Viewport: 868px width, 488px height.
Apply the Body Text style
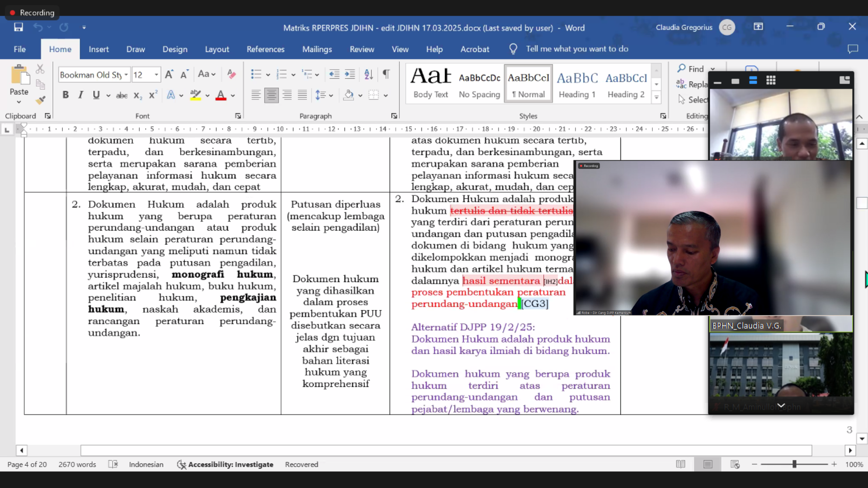431,83
